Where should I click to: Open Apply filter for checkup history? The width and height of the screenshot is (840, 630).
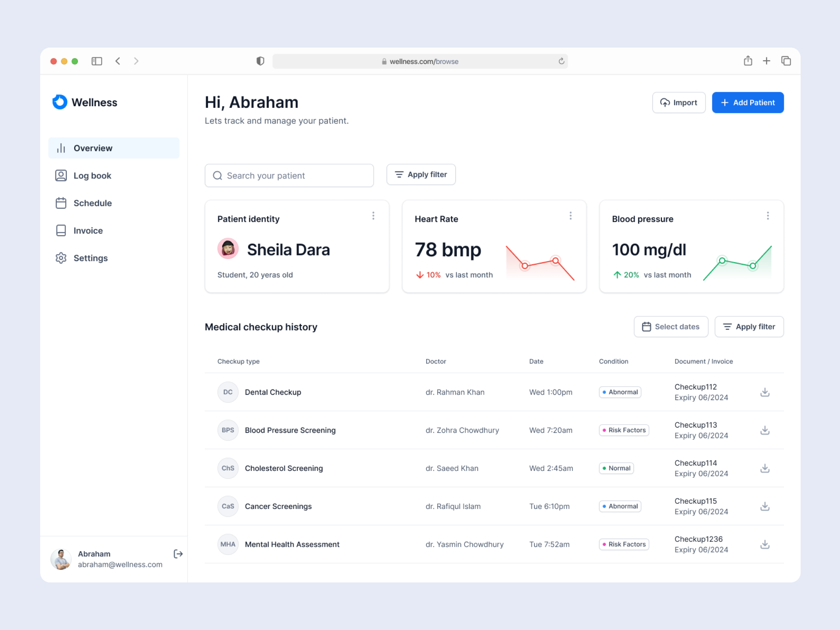(749, 326)
